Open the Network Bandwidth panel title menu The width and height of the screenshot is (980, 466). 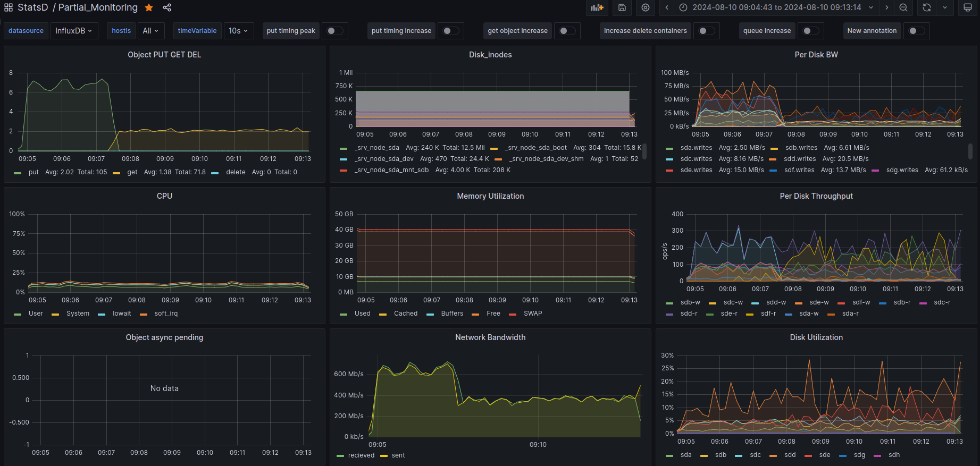click(490, 337)
